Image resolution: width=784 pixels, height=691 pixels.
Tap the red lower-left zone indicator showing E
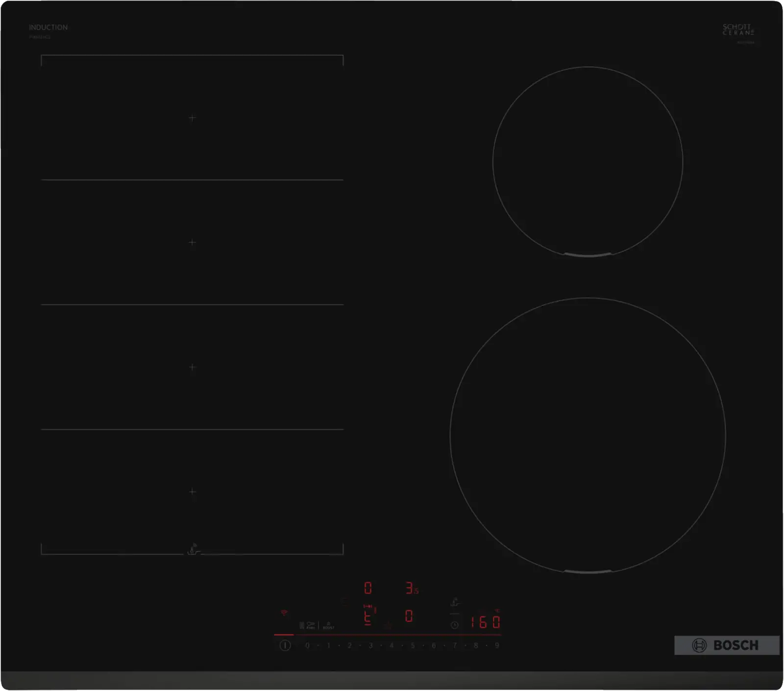pyautogui.click(x=367, y=618)
